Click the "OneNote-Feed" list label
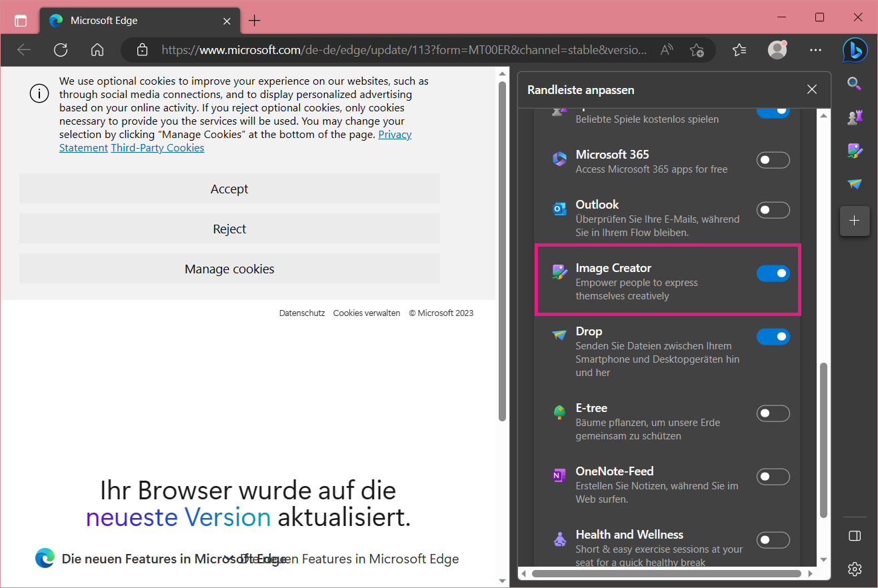The image size is (878, 588). (615, 471)
